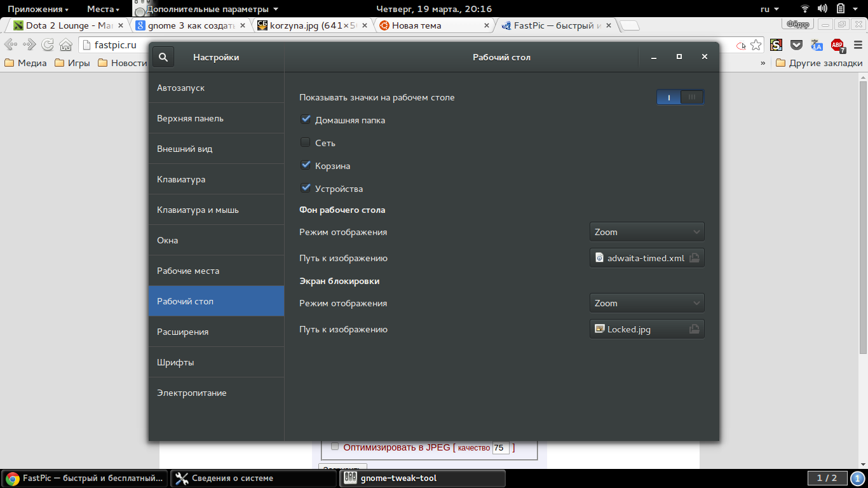
Task: Switch to gnome-tweak-tool in the taskbar
Action: click(x=422, y=478)
